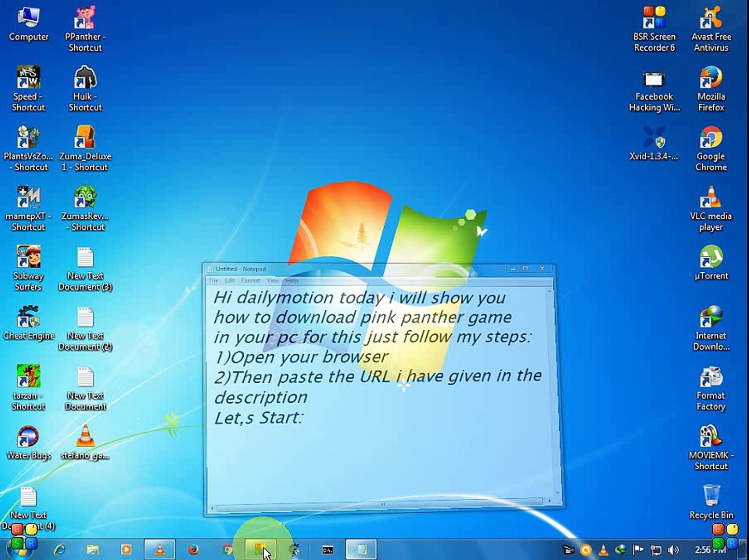The height and width of the screenshot is (560, 749).
Task: Select the VLC media player desktop icon
Action: pos(711,209)
